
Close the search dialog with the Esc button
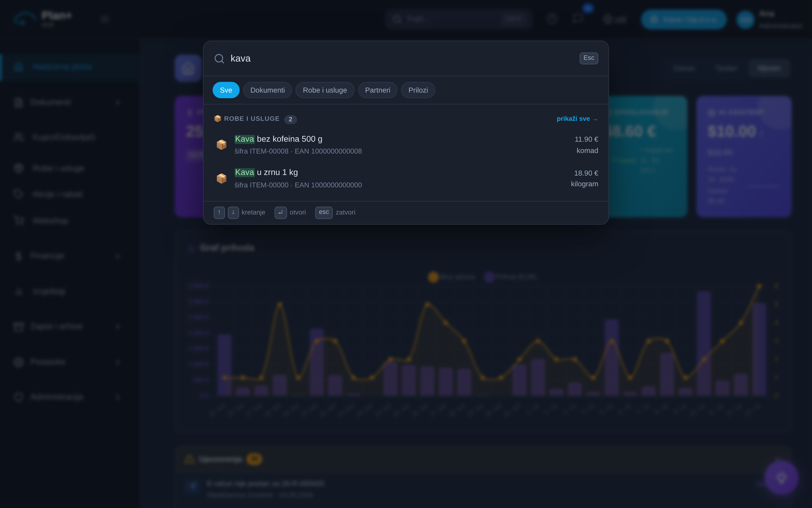click(588, 58)
